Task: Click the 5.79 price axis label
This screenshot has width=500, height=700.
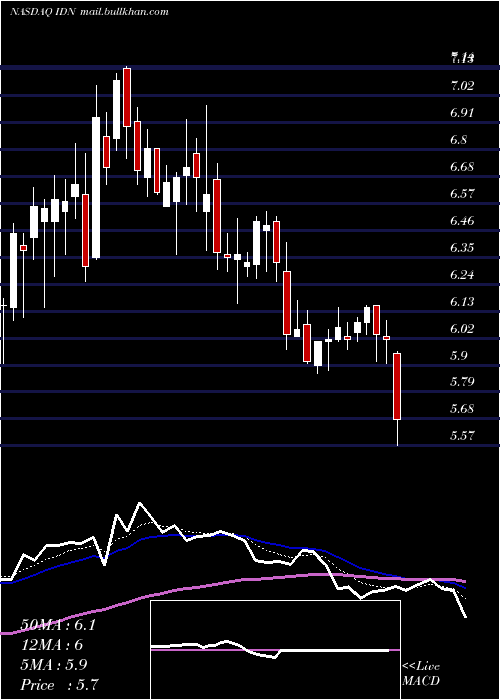Action: [x=462, y=382]
